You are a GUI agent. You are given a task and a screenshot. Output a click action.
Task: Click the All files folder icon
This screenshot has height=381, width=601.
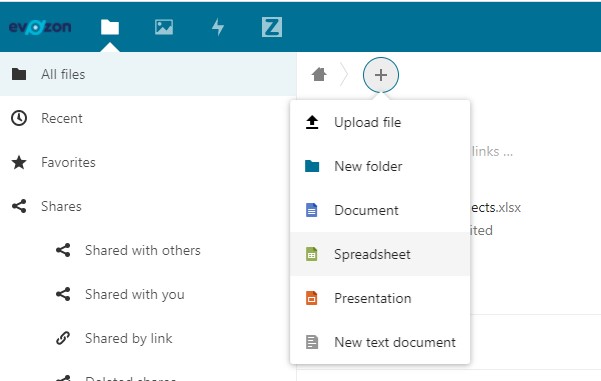[19, 74]
